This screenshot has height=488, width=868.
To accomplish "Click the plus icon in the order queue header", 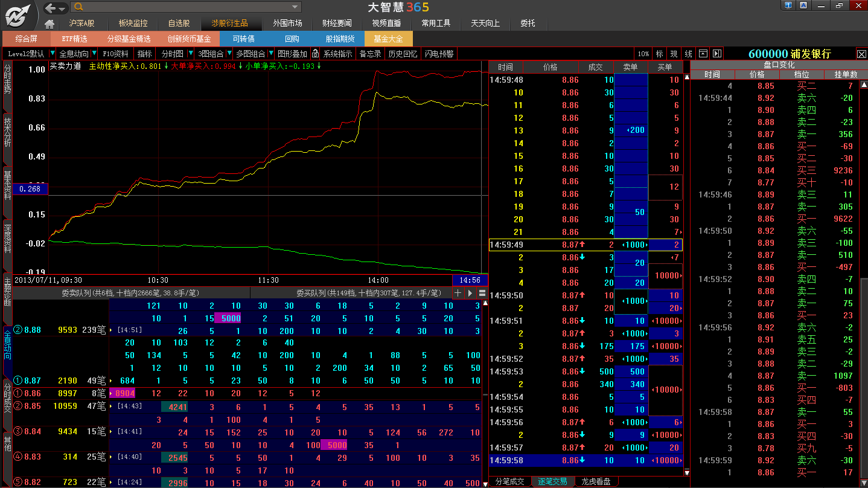I will [458, 293].
